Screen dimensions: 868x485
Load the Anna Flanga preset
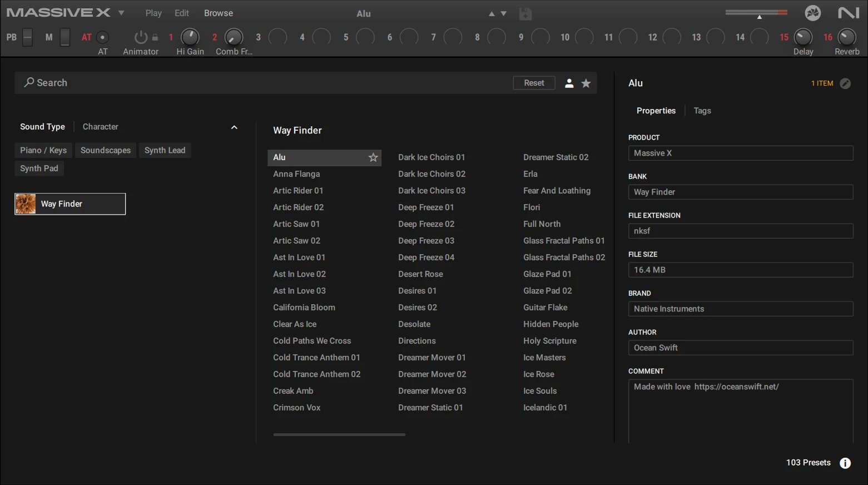[x=296, y=174]
